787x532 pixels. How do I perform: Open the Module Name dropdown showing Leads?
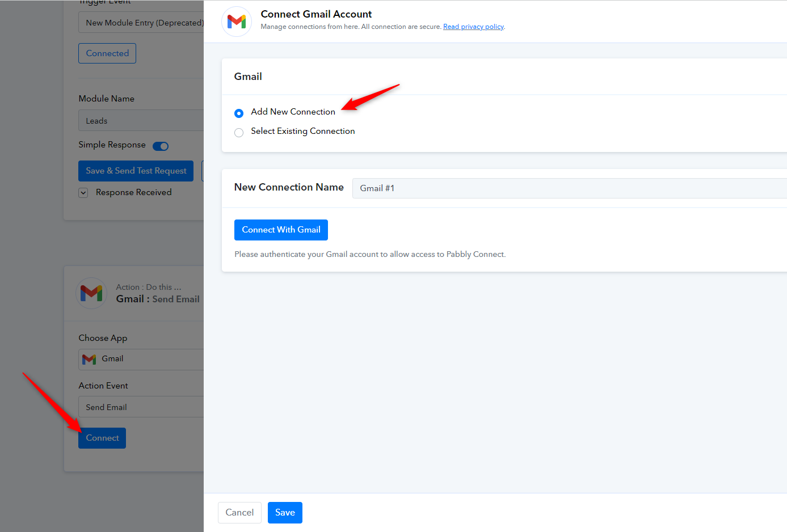(141, 121)
